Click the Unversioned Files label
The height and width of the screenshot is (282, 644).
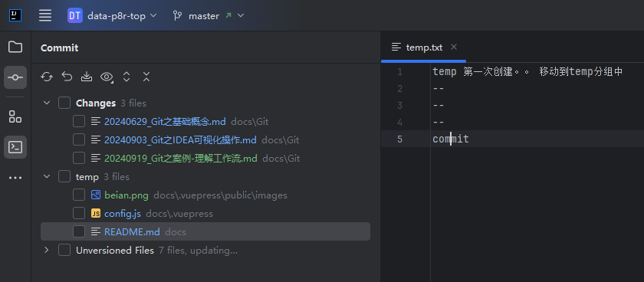(x=115, y=251)
